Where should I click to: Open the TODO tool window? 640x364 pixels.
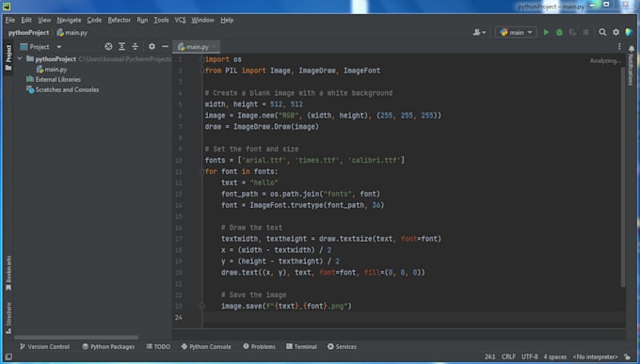pos(158,347)
